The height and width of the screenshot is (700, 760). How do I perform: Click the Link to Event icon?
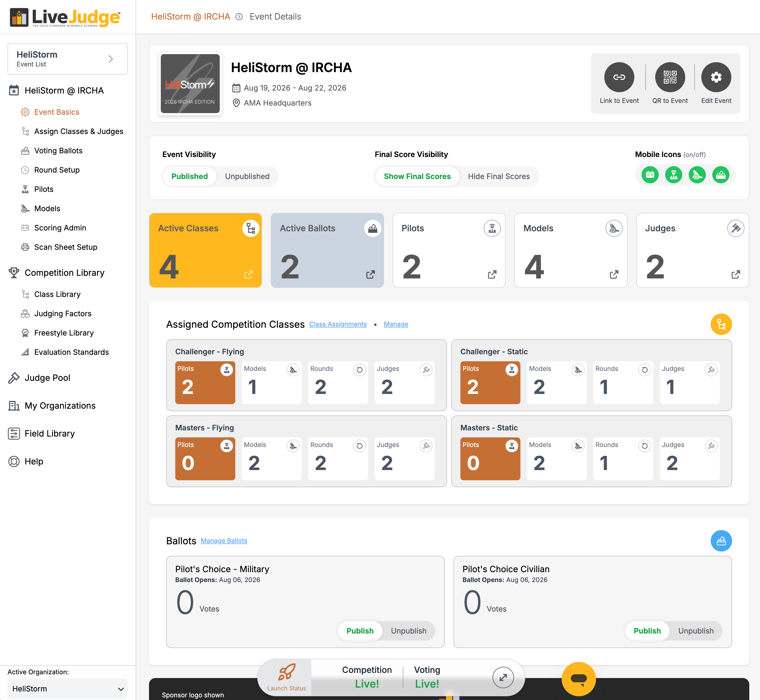click(619, 77)
